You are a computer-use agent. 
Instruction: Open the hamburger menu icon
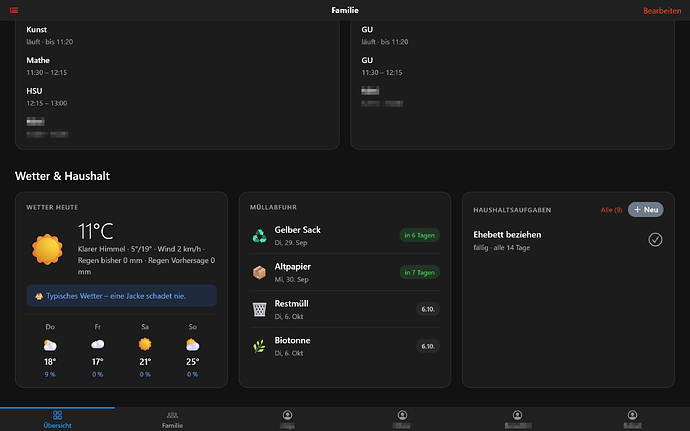(x=14, y=10)
